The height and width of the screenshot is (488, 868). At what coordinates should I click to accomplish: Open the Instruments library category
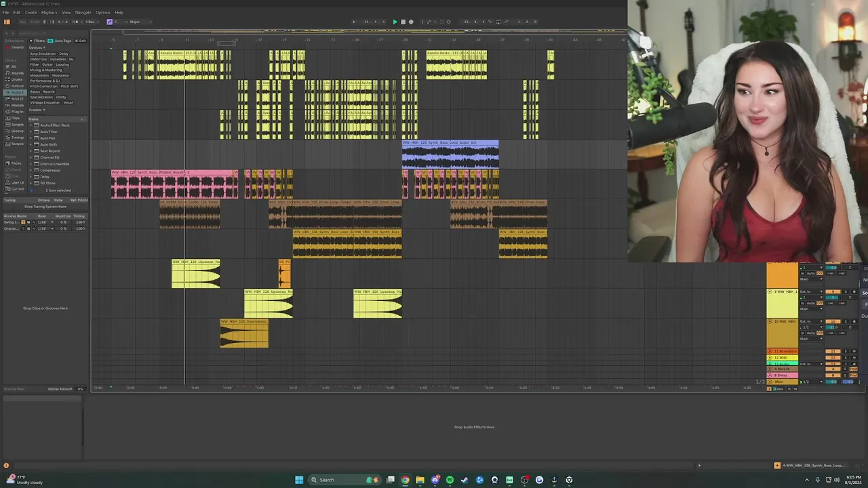coord(14,85)
